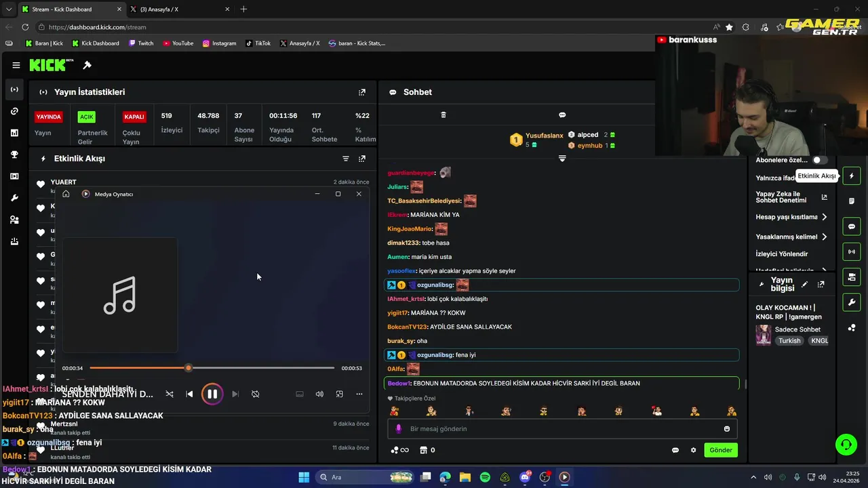Clear chat using trash icon in Sohbet
The image size is (868, 488).
tap(443, 115)
